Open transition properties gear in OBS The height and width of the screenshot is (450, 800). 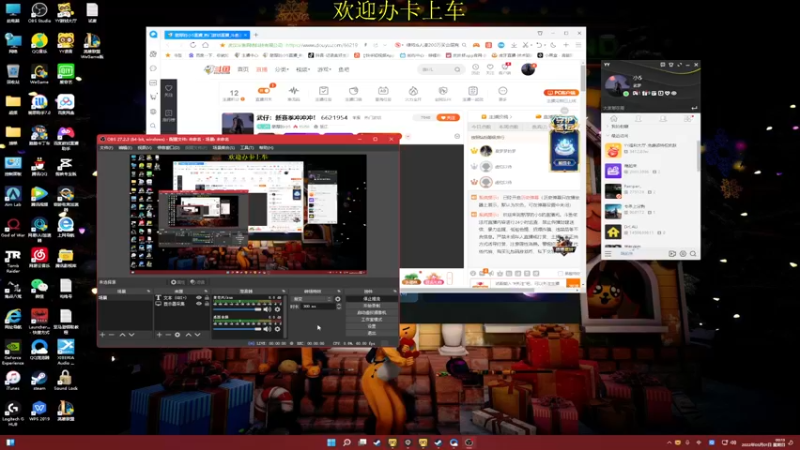tap(338, 299)
